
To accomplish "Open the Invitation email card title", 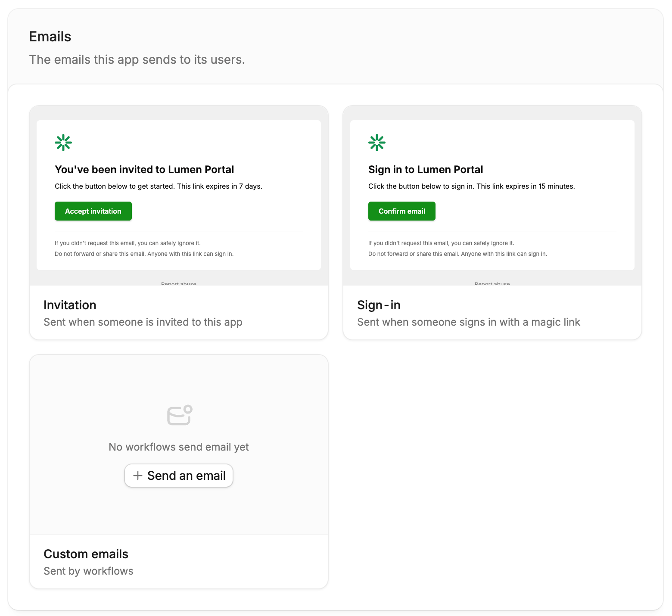I will click(70, 305).
